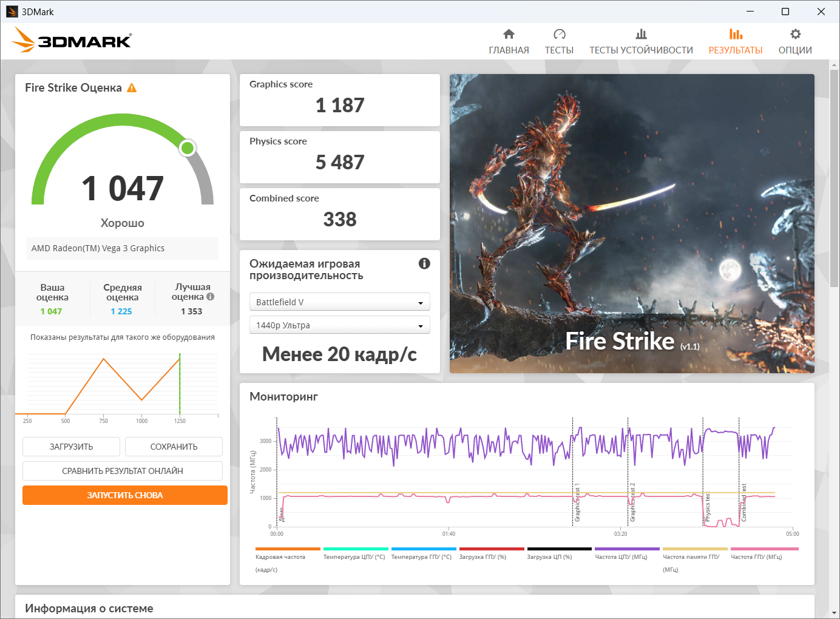Image resolution: width=840 pixels, height=619 pixels.
Task: Click the stress tests bar-chart icon
Action: pyautogui.click(x=641, y=34)
